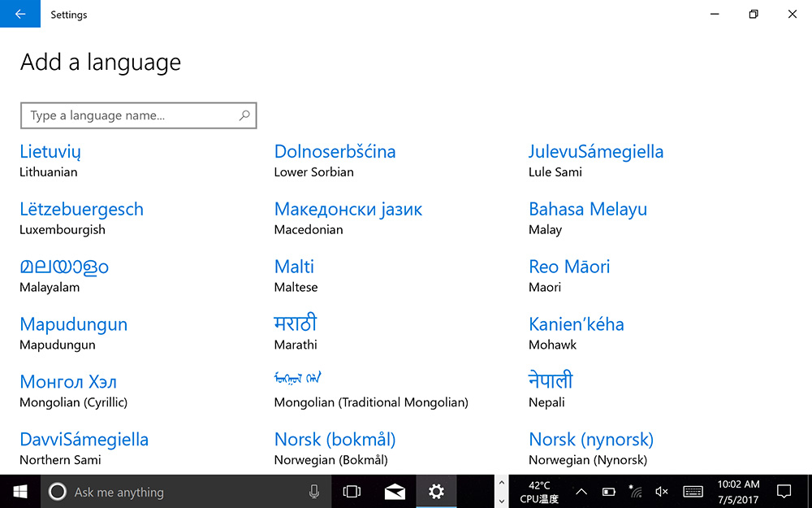812x508 pixels.
Task: Activate Cortana microphone icon
Action: (313, 492)
